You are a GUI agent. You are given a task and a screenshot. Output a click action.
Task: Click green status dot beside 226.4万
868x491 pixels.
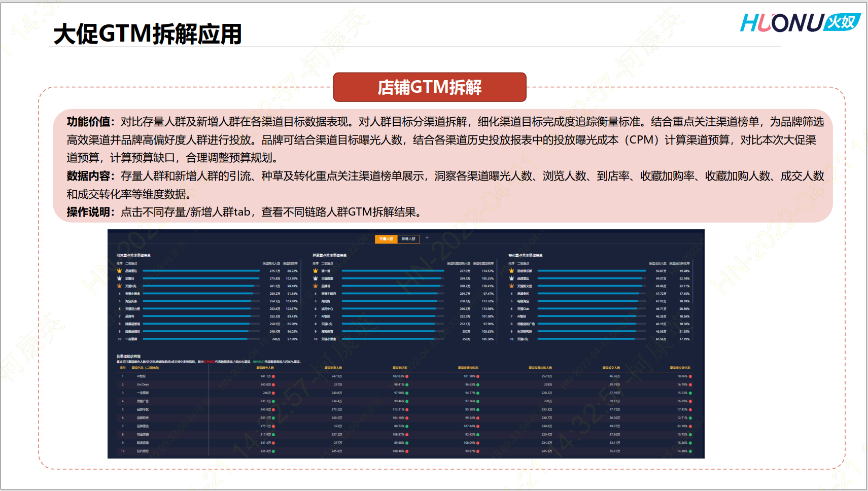click(x=273, y=451)
